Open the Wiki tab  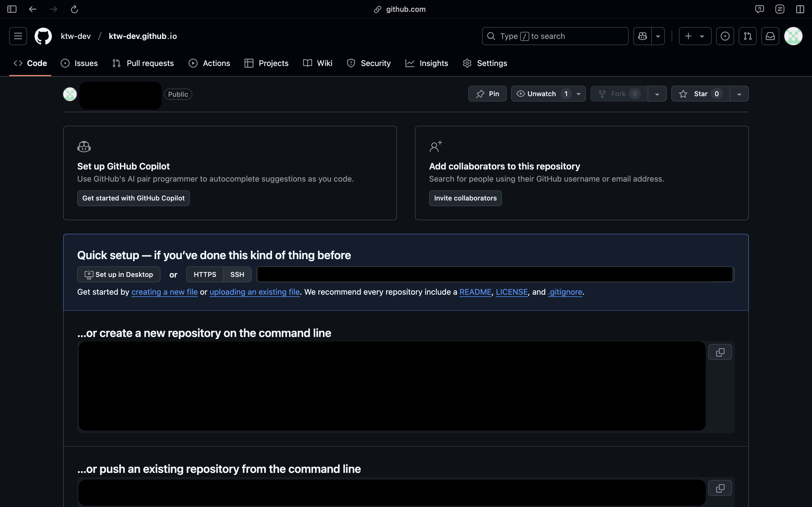click(x=317, y=63)
